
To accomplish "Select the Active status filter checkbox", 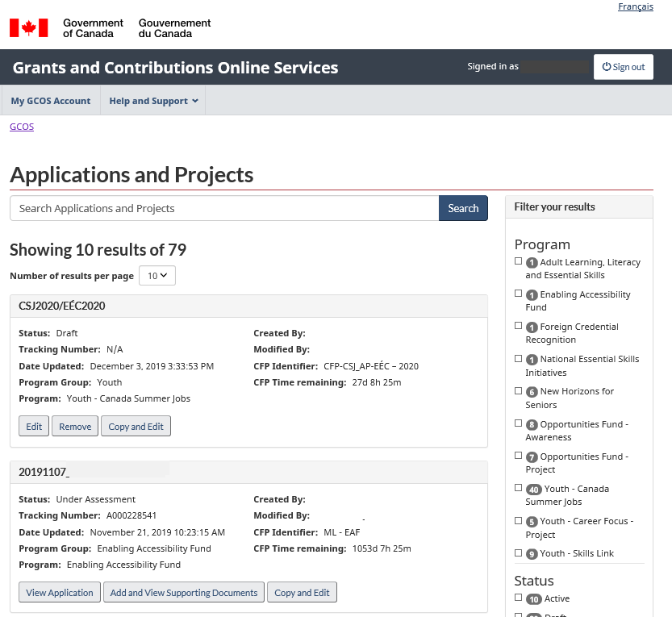I will point(519,598).
